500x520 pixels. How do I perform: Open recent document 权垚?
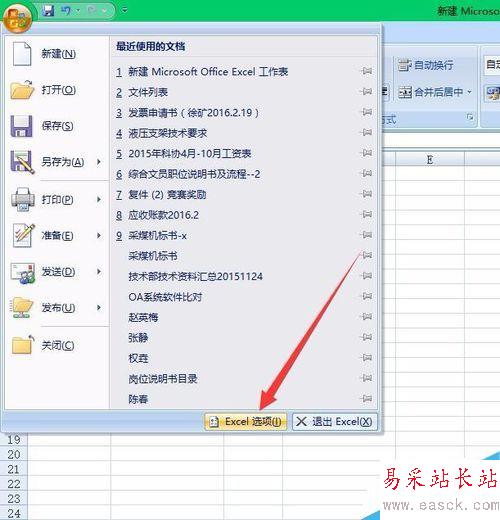pos(138,359)
